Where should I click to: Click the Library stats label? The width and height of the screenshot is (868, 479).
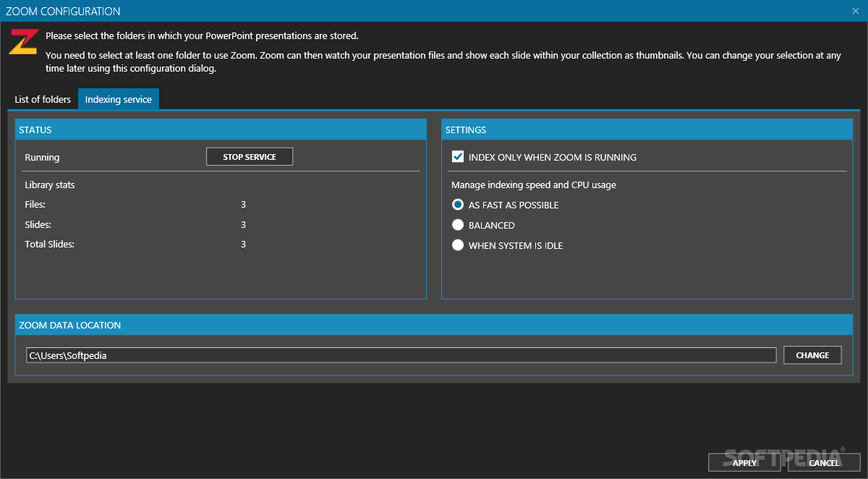click(x=50, y=185)
